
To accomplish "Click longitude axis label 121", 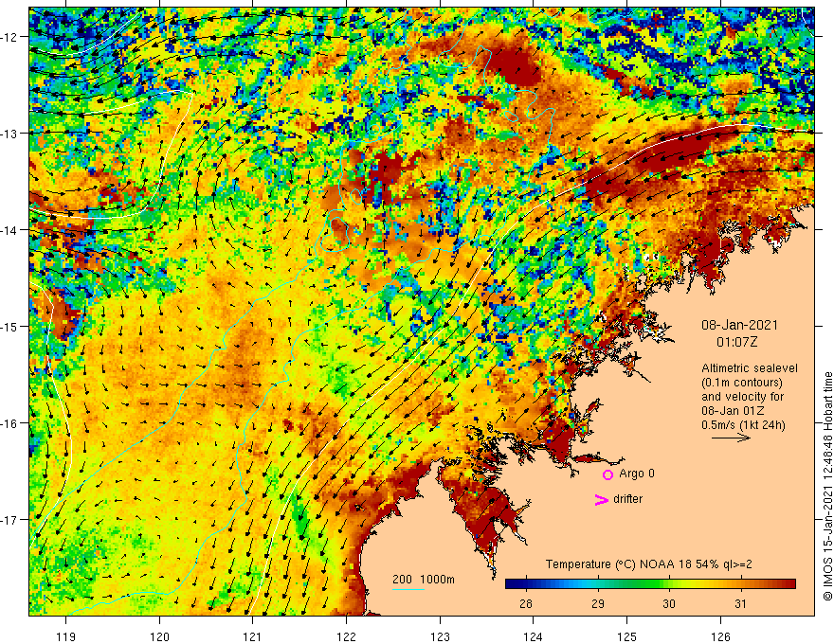I will 253,636.
